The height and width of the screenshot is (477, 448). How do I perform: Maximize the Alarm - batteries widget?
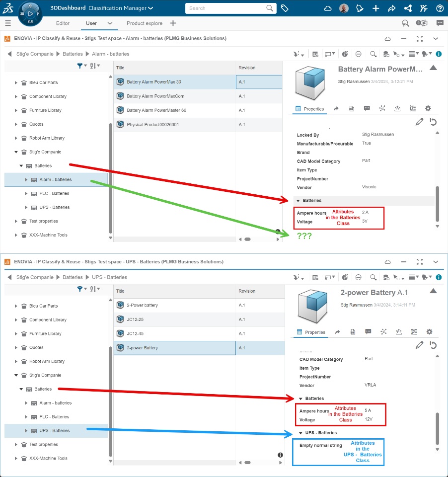click(x=420, y=39)
